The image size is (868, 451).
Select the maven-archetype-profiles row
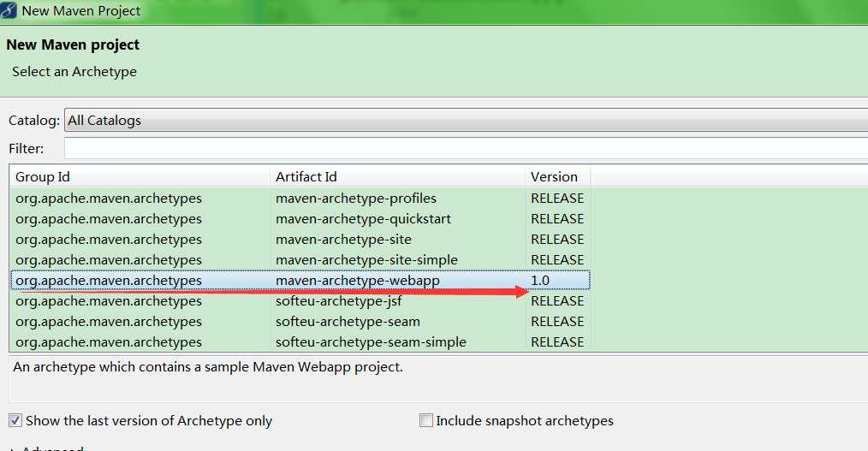300,198
